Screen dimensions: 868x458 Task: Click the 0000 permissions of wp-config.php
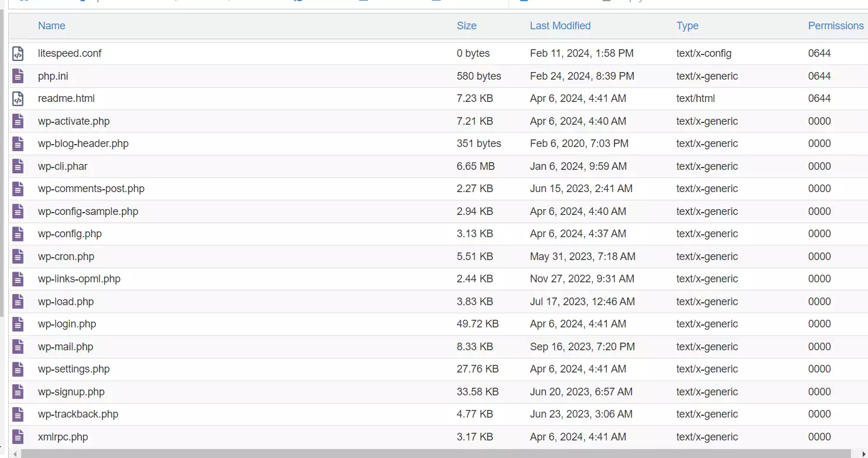819,234
